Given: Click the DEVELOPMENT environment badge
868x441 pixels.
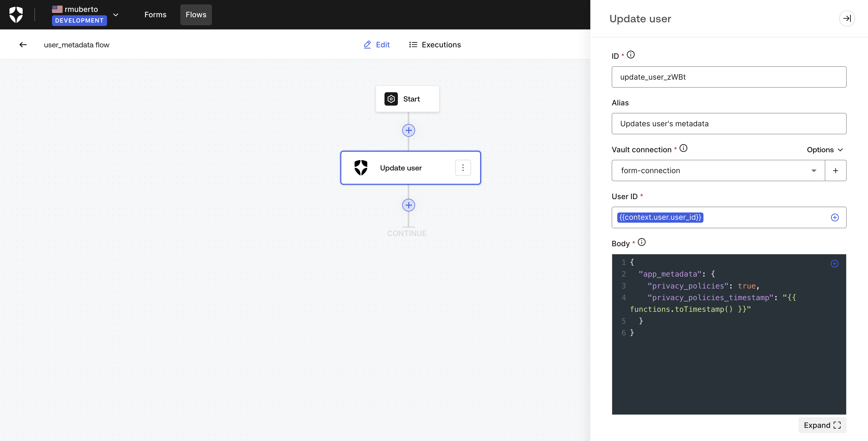Looking at the screenshot, I should 79,21.
